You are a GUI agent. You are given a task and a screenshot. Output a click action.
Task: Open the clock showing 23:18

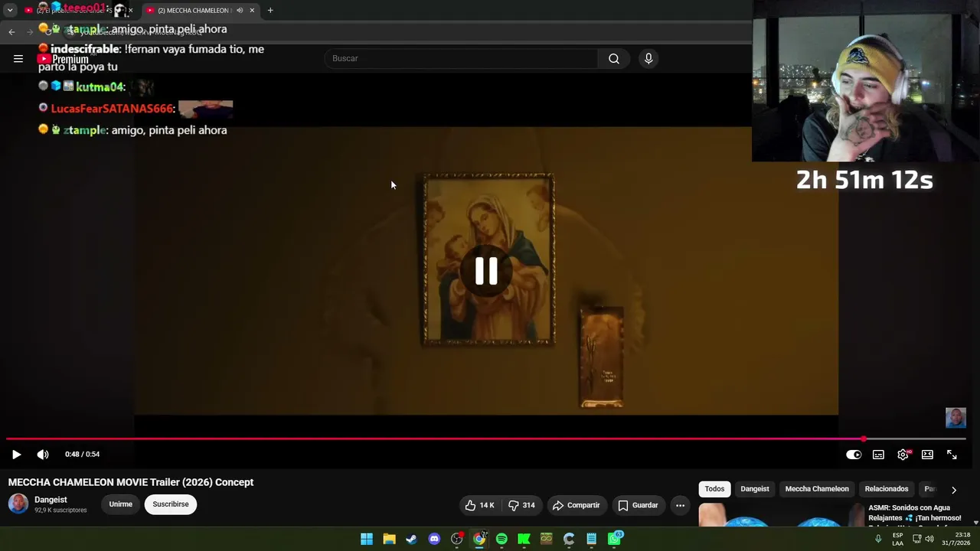click(955, 539)
